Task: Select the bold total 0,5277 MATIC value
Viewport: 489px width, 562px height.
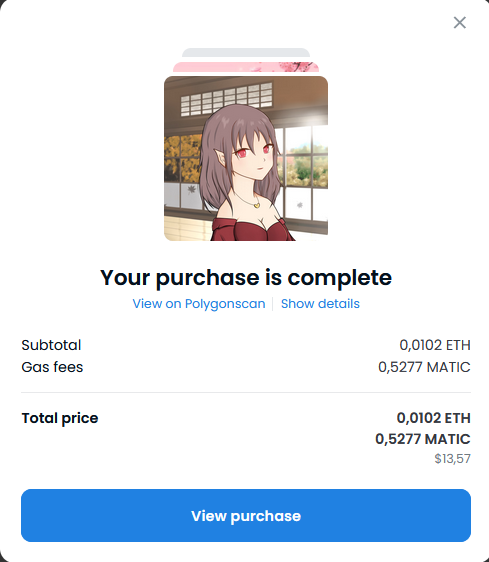Action: click(423, 439)
